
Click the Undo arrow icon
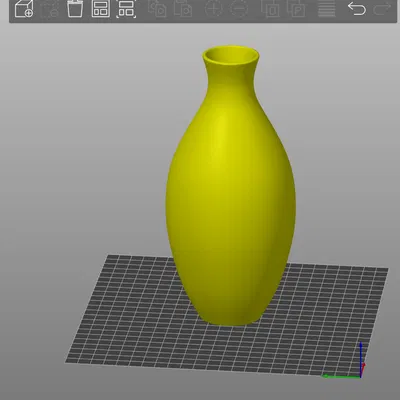click(x=357, y=8)
